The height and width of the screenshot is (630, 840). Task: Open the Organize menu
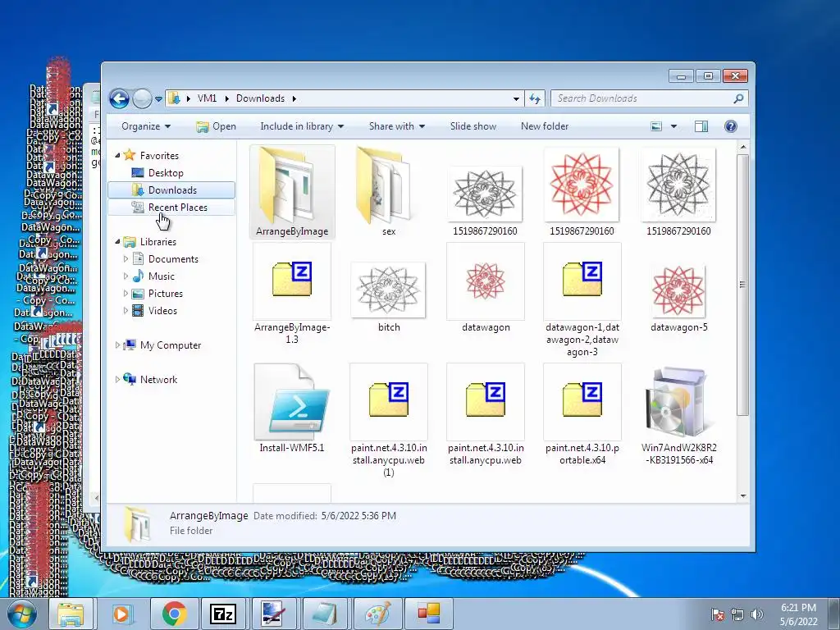(146, 126)
